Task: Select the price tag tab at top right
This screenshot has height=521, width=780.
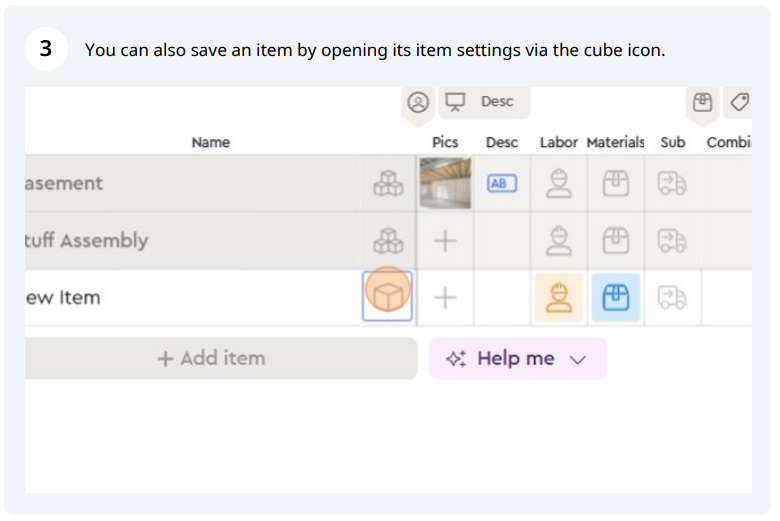Action: [739, 103]
